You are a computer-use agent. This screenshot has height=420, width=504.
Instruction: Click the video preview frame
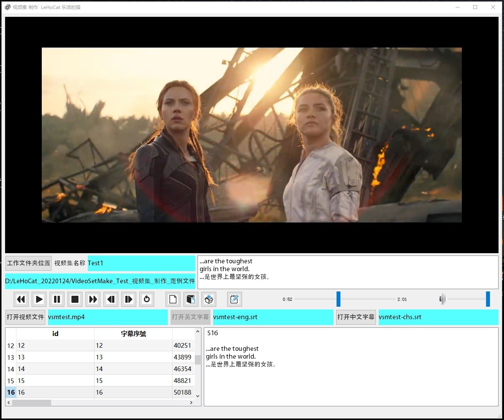tap(252, 135)
